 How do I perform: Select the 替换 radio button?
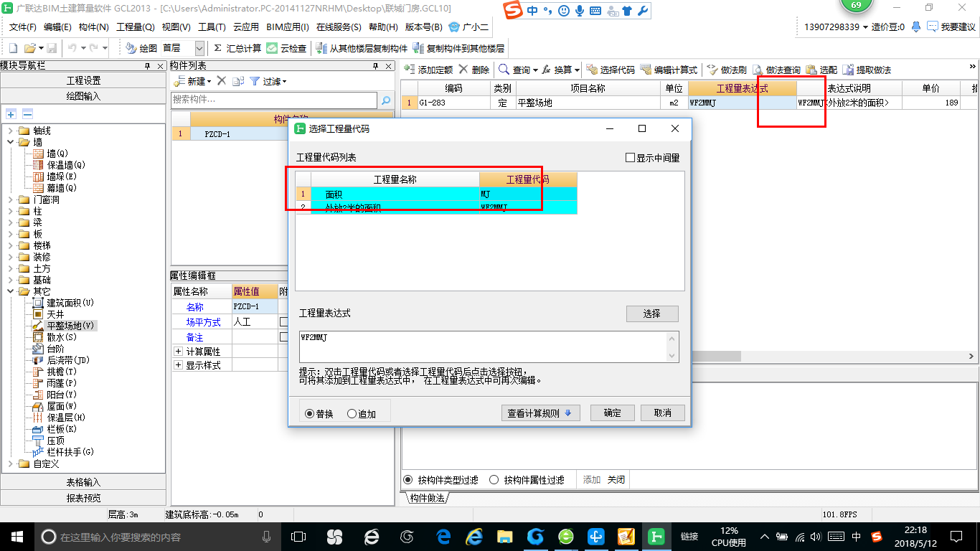pyautogui.click(x=310, y=413)
